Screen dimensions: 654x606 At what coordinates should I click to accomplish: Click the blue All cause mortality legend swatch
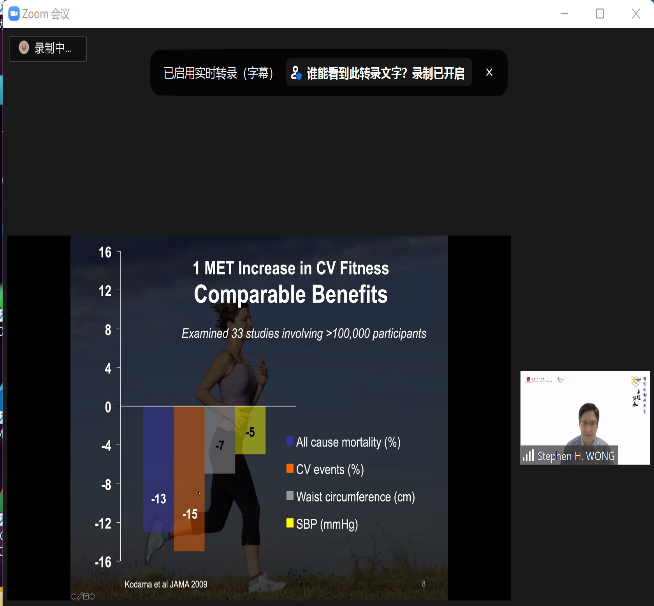(289, 442)
